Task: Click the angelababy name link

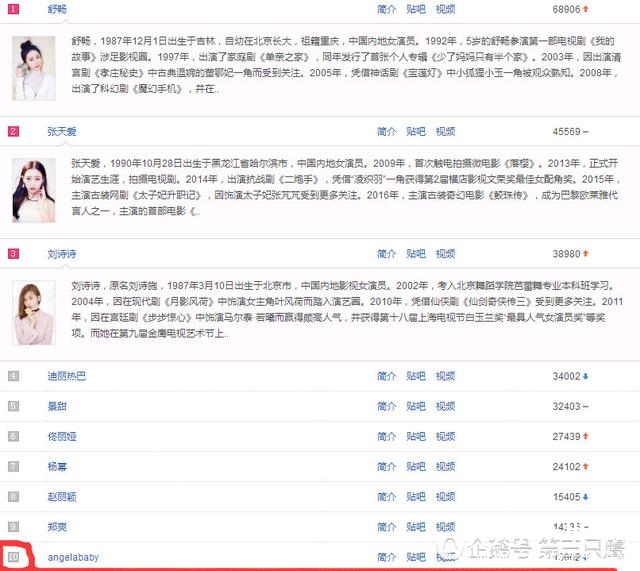Action: coord(73,557)
